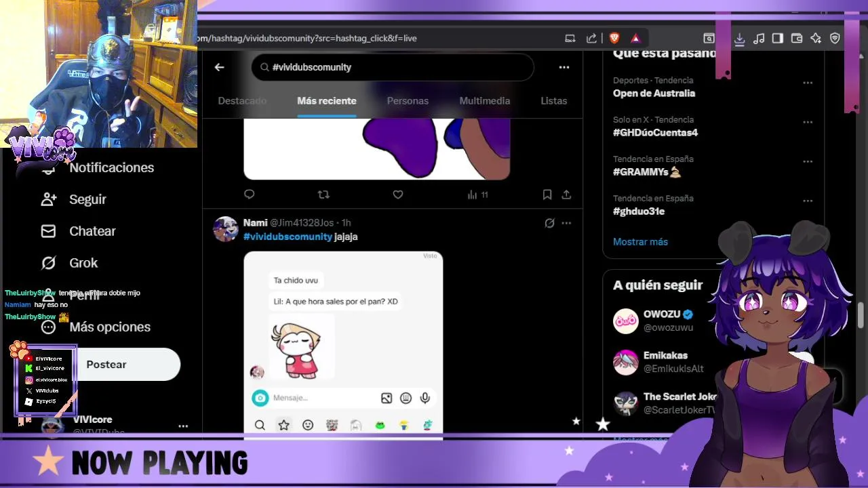Toggle the browser sidebar panel icon
This screenshot has width=868, height=488.
[x=778, y=39]
